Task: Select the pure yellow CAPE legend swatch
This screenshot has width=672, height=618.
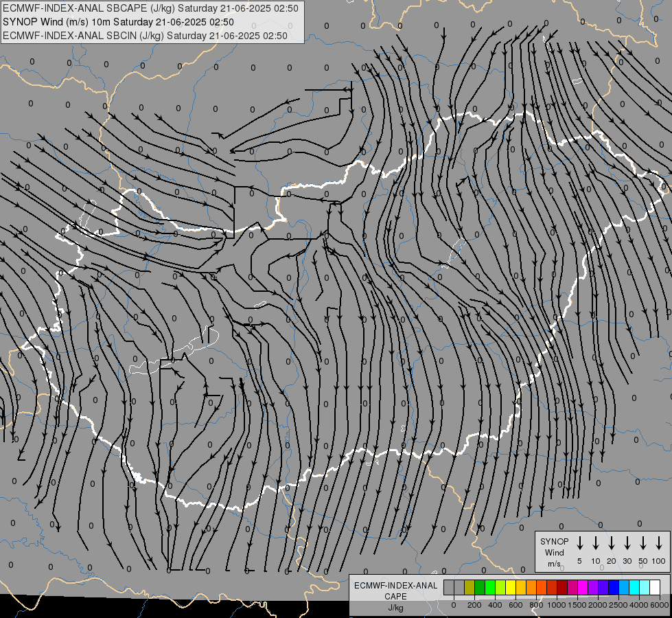Action: coord(511,587)
